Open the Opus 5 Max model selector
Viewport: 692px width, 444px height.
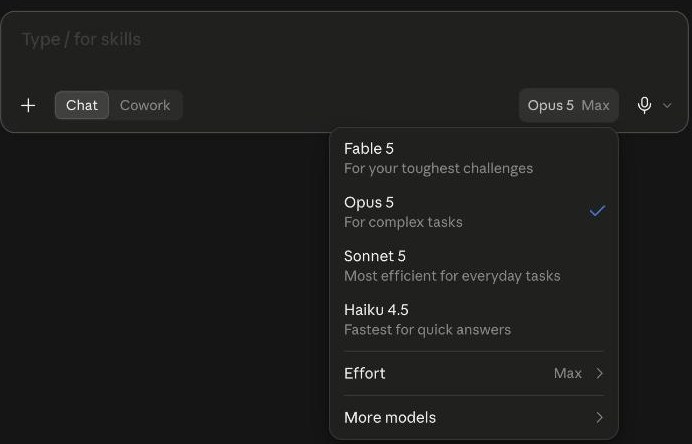568,105
